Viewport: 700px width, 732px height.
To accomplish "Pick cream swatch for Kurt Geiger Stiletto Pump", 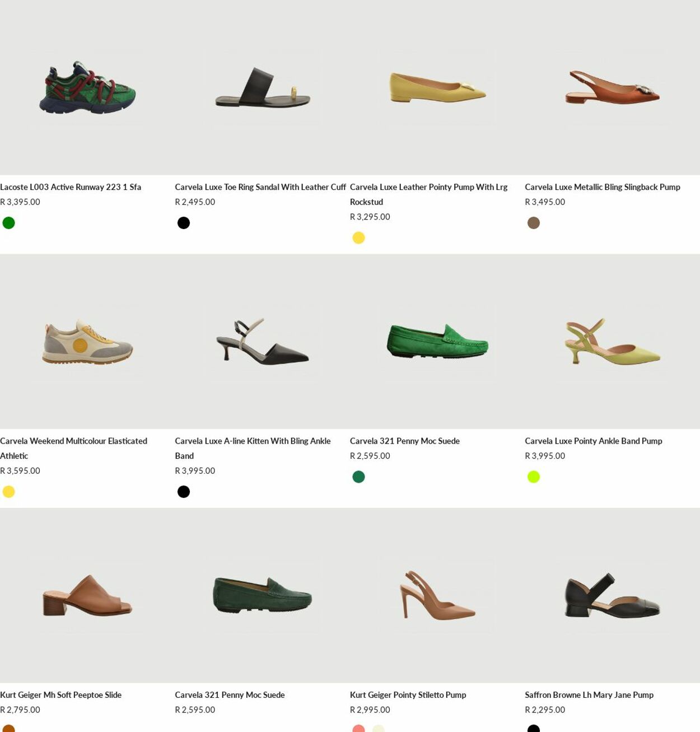I will coord(379,729).
